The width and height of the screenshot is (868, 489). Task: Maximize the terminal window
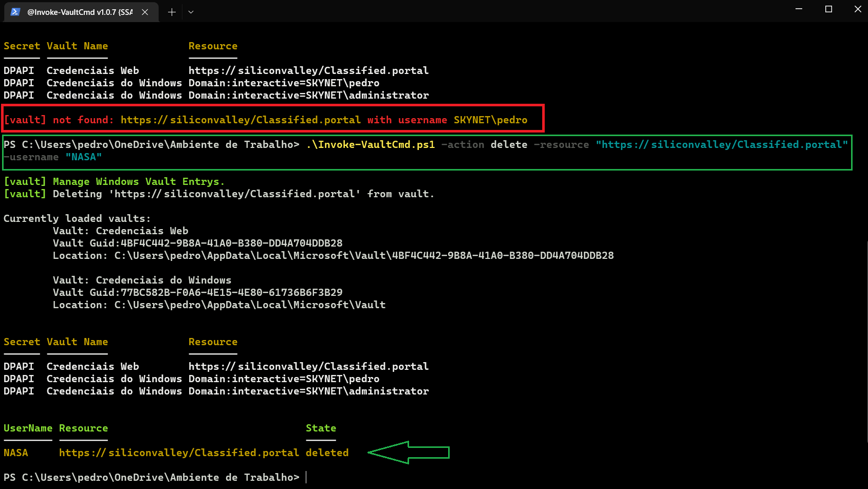click(828, 9)
